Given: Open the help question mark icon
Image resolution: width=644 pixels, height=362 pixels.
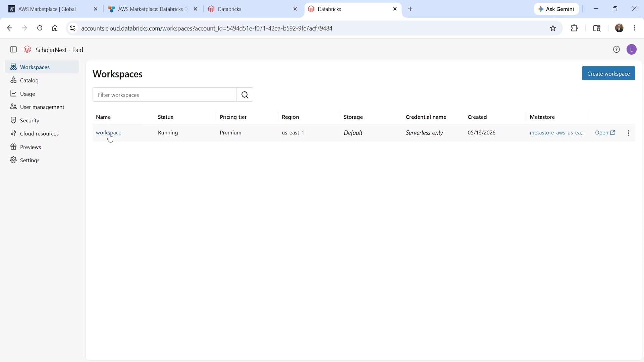Looking at the screenshot, I should click(616, 50).
